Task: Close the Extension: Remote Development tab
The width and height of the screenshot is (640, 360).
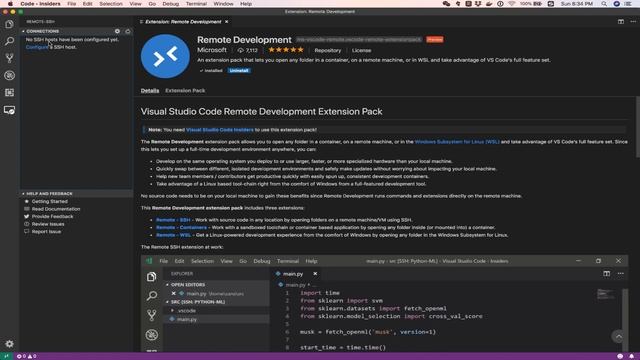Action: point(227,22)
